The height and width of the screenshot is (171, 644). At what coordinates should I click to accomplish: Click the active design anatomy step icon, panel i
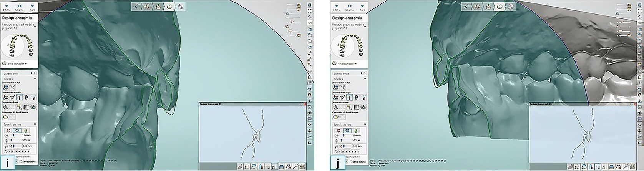(168, 6)
